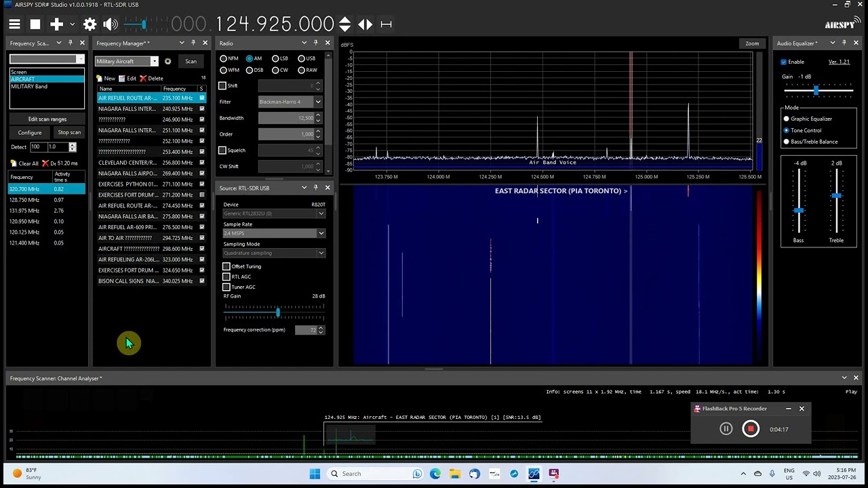
Task: Pause the FlashBack recorder
Action: (x=726, y=429)
